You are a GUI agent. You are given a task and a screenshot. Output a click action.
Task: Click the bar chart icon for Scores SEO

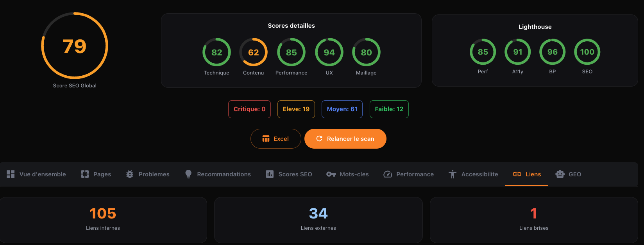tap(270, 174)
